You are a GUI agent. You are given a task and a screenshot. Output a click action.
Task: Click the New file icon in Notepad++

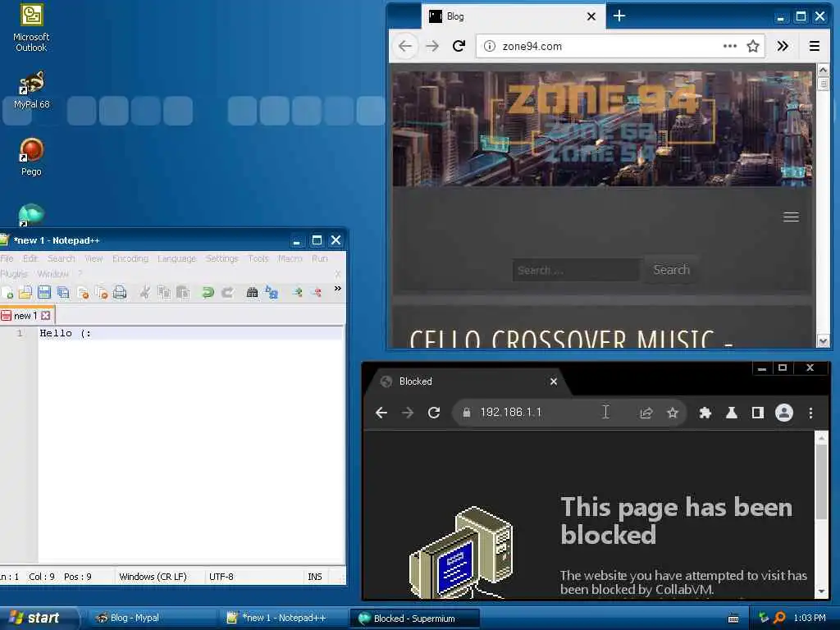coord(7,292)
